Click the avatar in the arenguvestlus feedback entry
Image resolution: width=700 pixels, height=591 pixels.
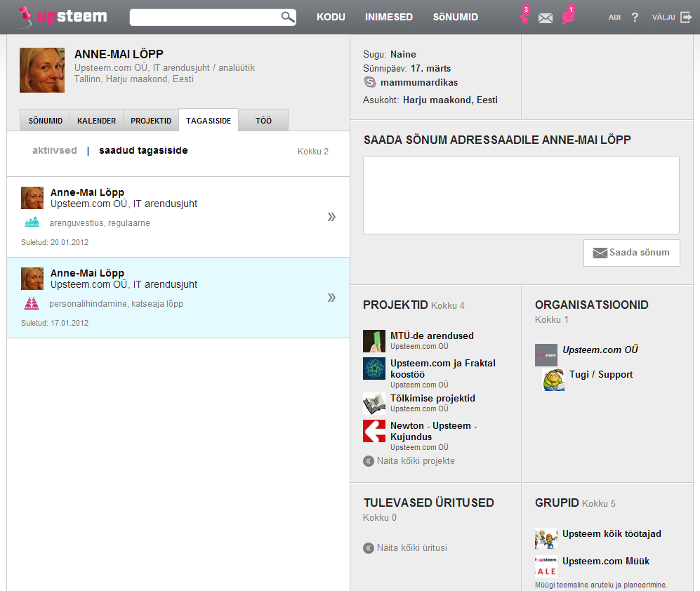[x=32, y=198]
